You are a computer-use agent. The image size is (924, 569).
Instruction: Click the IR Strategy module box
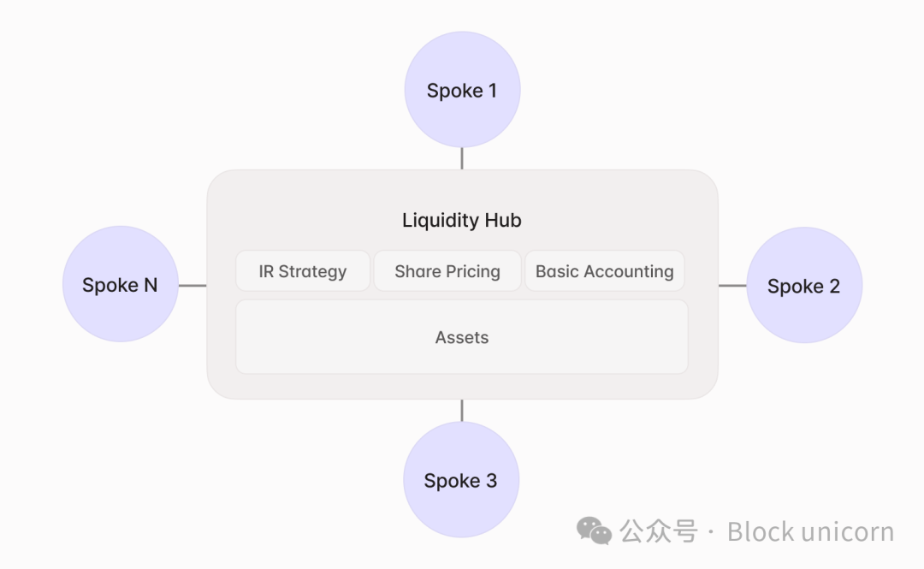click(303, 271)
